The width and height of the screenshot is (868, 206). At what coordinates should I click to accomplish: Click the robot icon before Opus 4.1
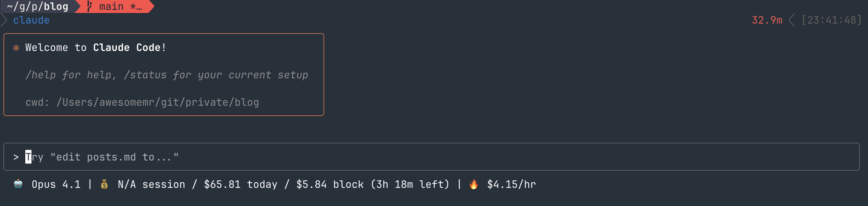coord(18,184)
